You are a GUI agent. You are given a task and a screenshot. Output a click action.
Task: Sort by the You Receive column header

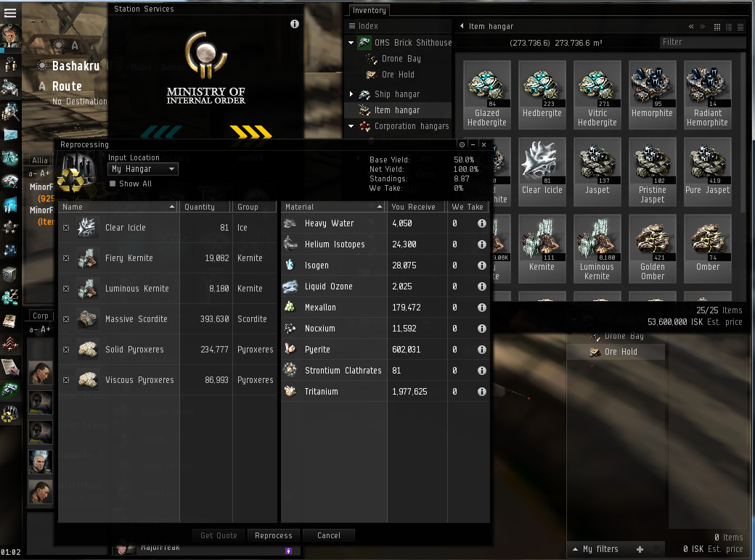click(x=415, y=207)
